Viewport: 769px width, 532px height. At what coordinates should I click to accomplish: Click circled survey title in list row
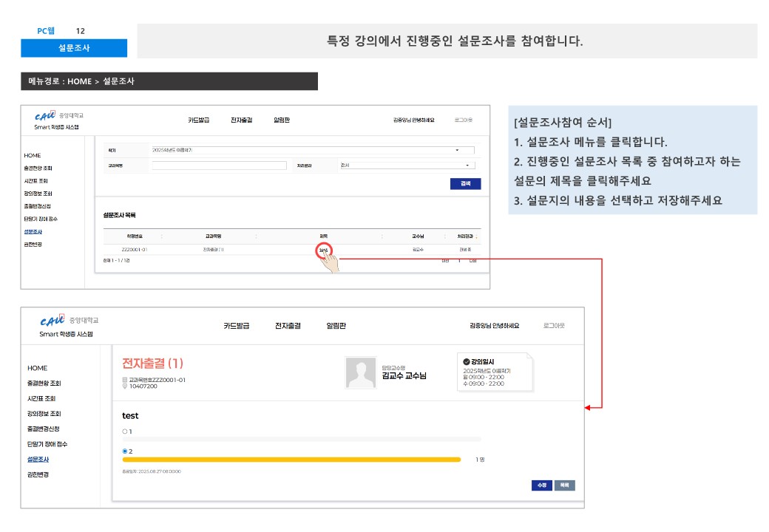point(324,250)
